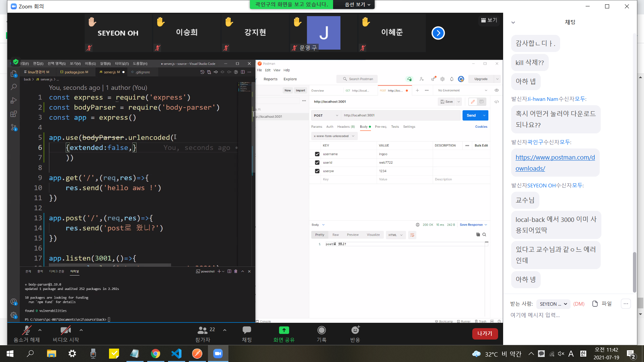Start video with the camera icon
This screenshot has width=644, height=362.
pos(65,331)
